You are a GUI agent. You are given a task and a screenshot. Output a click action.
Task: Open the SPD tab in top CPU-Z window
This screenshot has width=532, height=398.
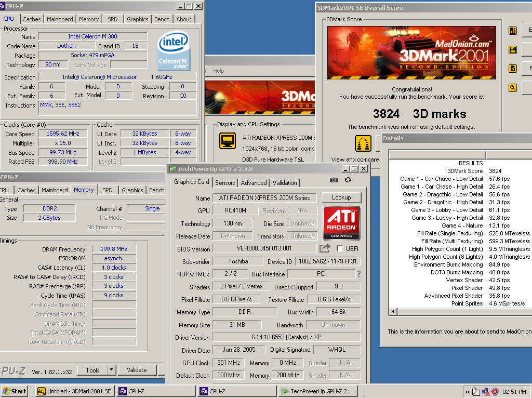(113, 19)
